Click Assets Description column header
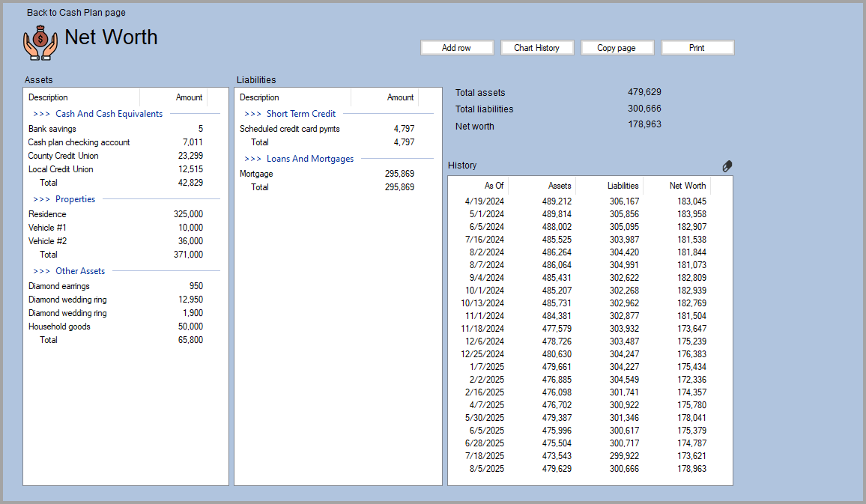The height and width of the screenshot is (504, 866). (x=82, y=97)
